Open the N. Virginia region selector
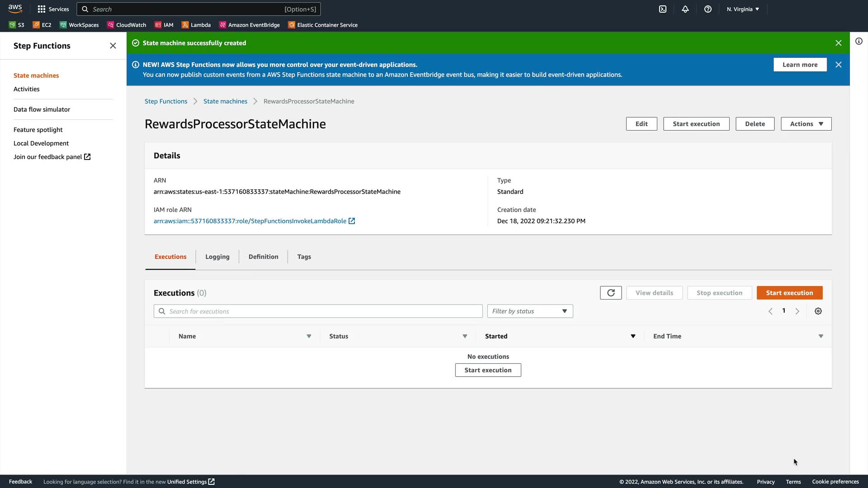The width and height of the screenshot is (868, 488). [743, 9]
